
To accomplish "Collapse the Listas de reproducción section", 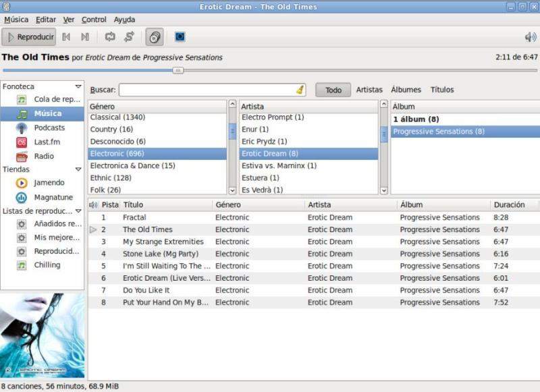I will [78, 211].
